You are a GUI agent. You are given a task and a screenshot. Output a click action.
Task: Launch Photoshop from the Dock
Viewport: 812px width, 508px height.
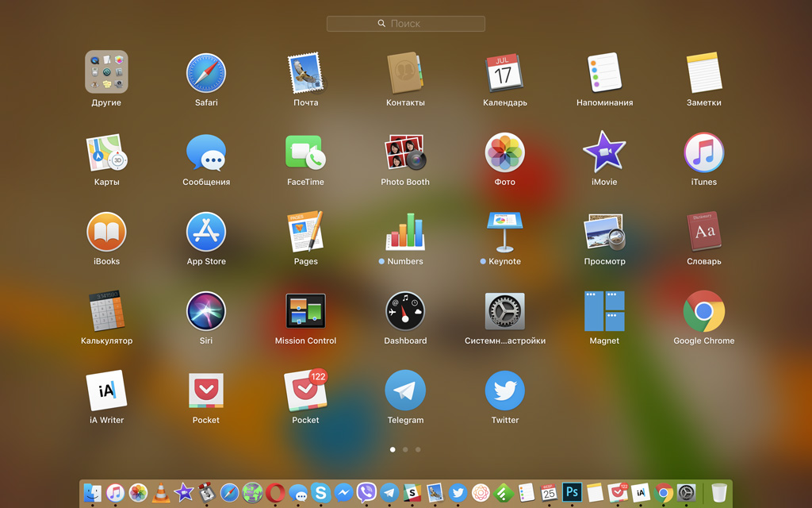[x=572, y=492]
